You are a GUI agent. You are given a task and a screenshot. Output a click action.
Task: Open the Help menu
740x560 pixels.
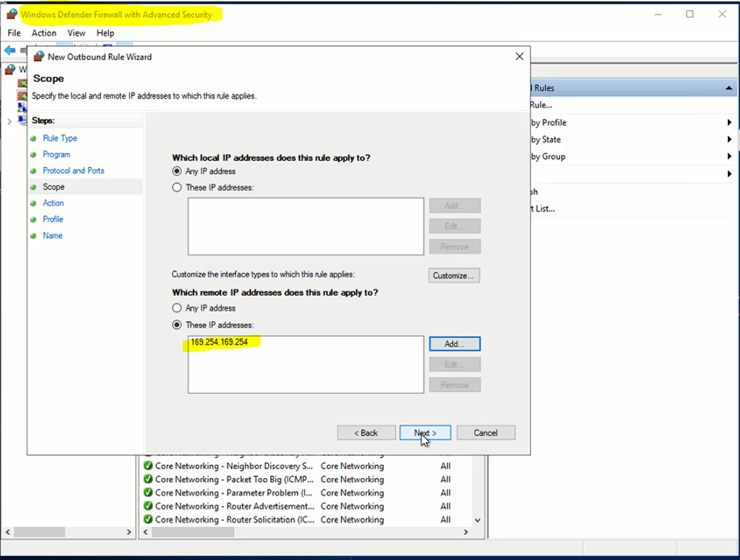click(x=105, y=33)
